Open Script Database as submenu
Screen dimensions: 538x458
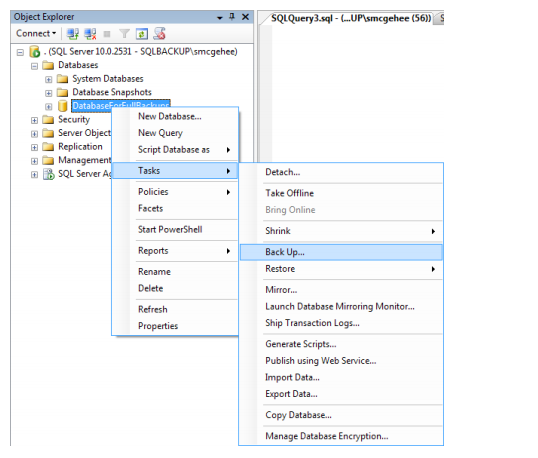(x=175, y=150)
